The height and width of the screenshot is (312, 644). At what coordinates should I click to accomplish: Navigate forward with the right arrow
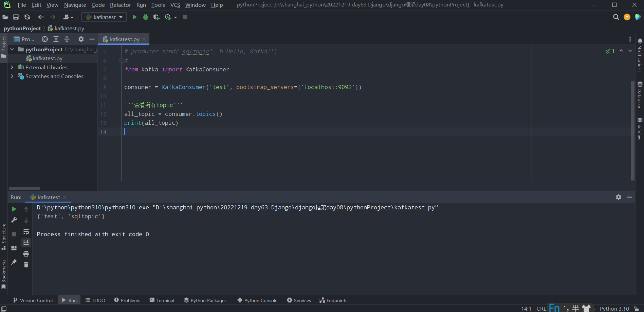tap(52, 17)
